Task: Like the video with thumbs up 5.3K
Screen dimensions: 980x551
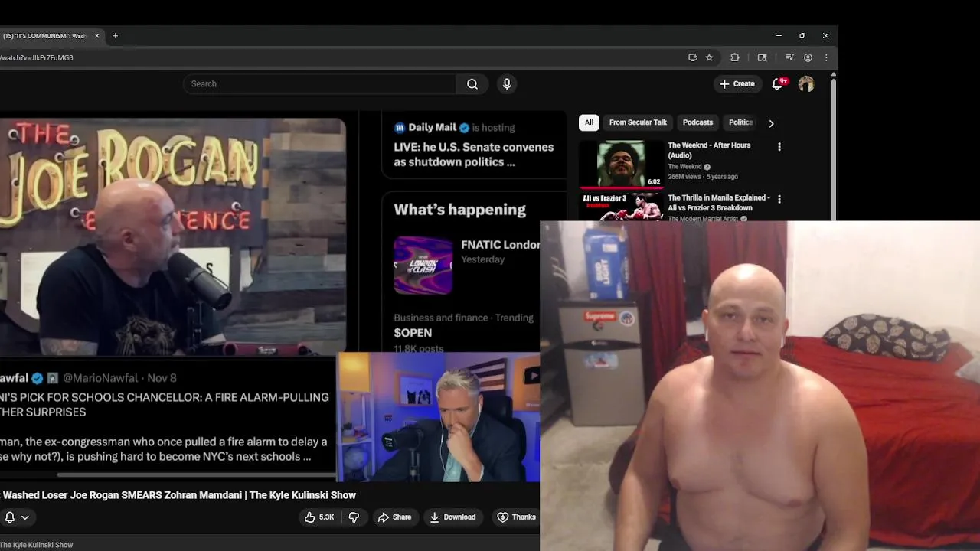Action: click(319, 517)
